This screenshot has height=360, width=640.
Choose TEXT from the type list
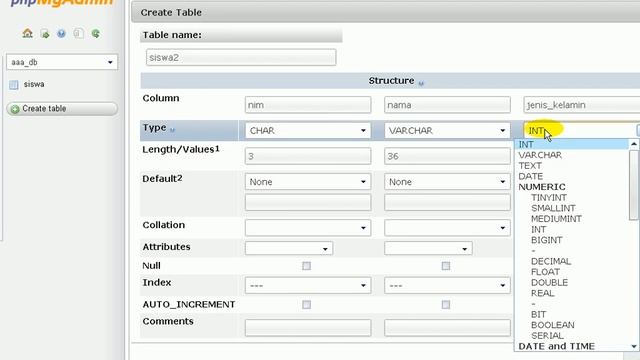(530, 166)
